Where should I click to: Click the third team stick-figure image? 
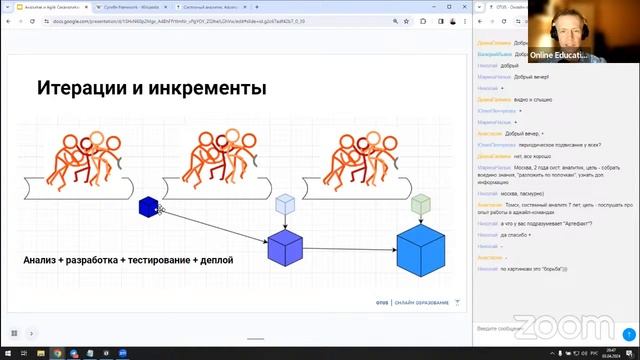(x=360, y=160)
